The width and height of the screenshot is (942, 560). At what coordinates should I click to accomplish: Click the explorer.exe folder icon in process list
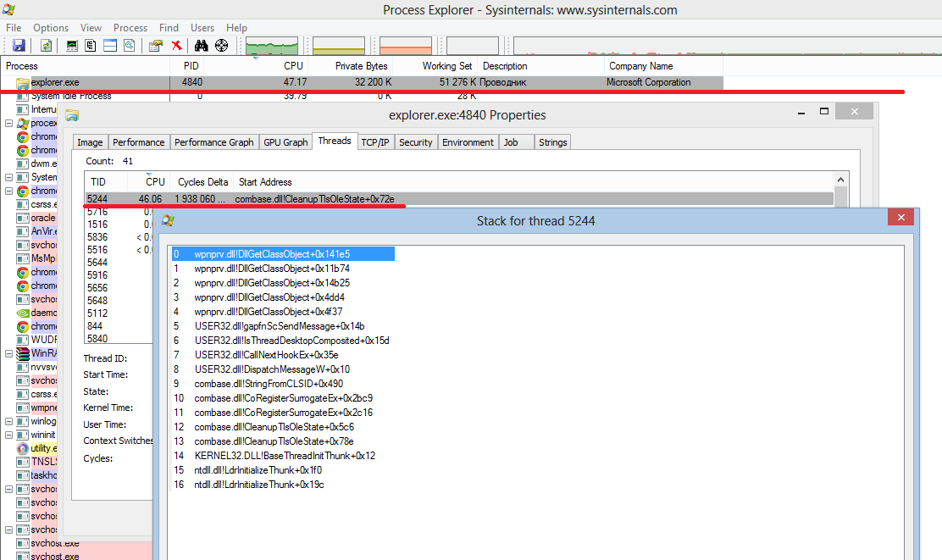click(23, 83)
